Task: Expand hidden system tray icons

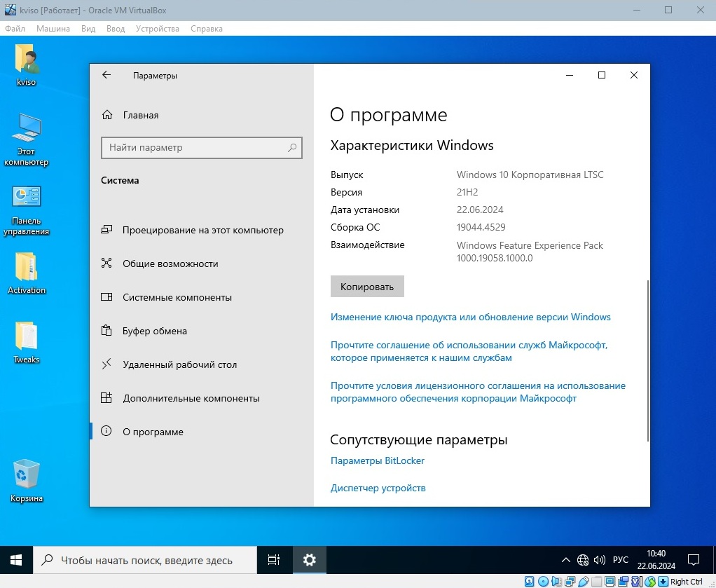Action: coord(565,559)
